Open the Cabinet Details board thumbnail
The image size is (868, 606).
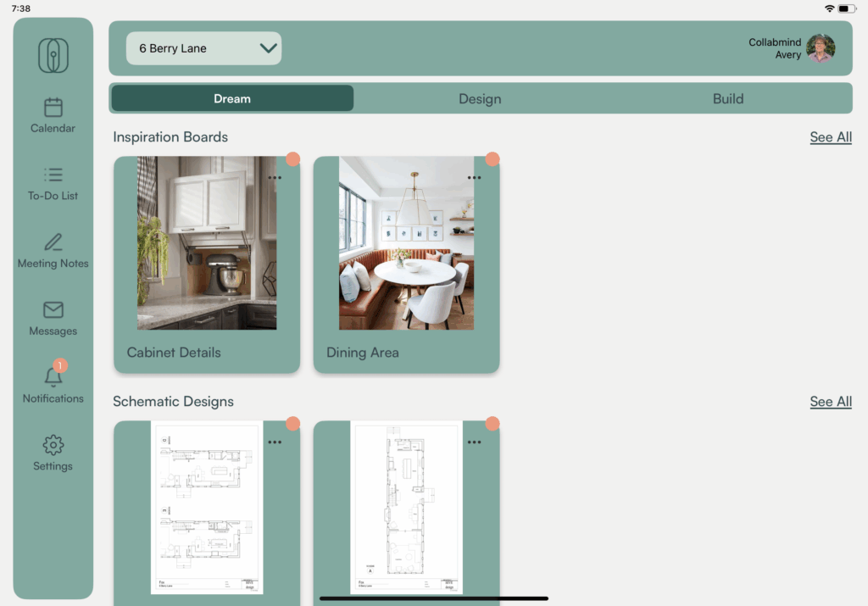point(206,243)
